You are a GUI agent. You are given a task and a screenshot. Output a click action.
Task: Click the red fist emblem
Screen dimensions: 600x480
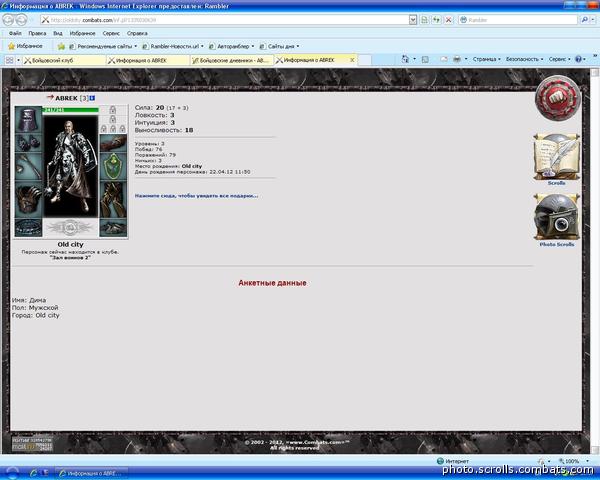coord(558,98)
